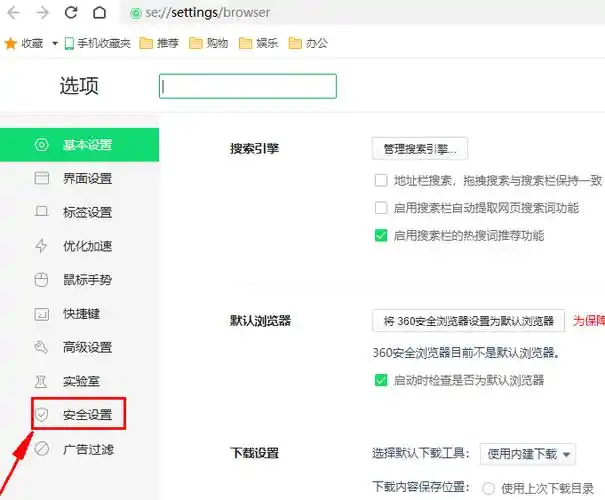The image size is (605, 500).
Task: Open 安全设置 in the sidebar
Action: tap(86, 414)
